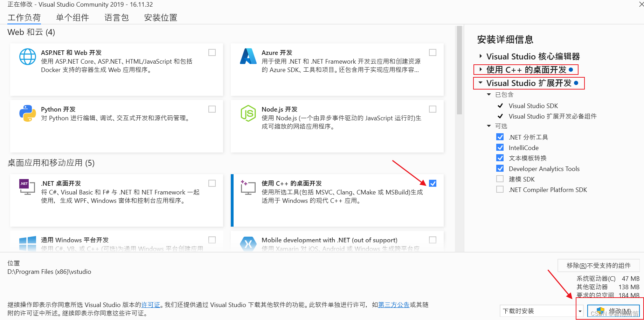Expand 使用 C++ 的桌面开发 details
This screenshot has height=320, width=644.
(x=480, y=69)
